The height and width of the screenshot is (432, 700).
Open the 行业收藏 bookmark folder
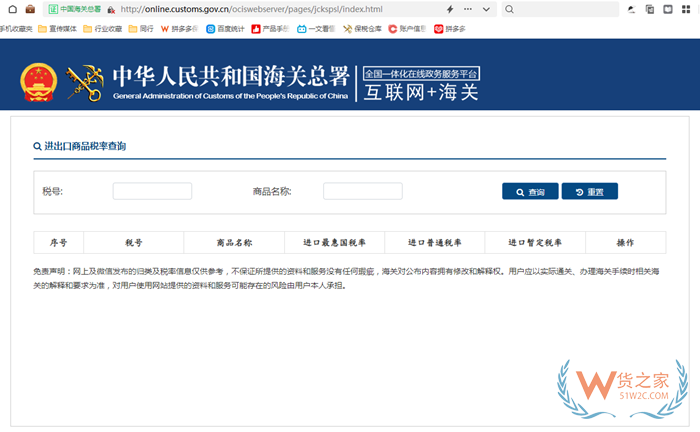(x=103, y=29)
